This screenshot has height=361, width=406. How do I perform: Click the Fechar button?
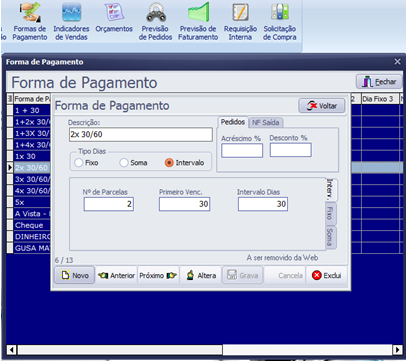point(379,82)
